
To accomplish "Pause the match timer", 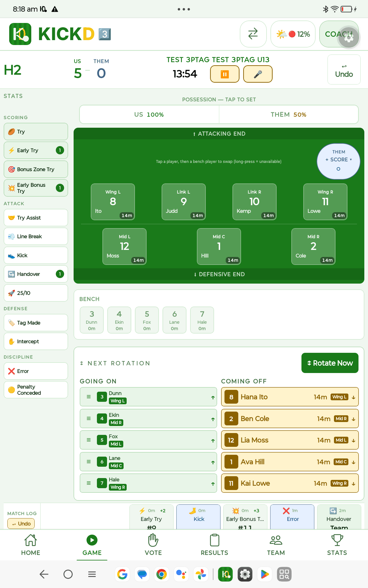I will pos(225,74).
